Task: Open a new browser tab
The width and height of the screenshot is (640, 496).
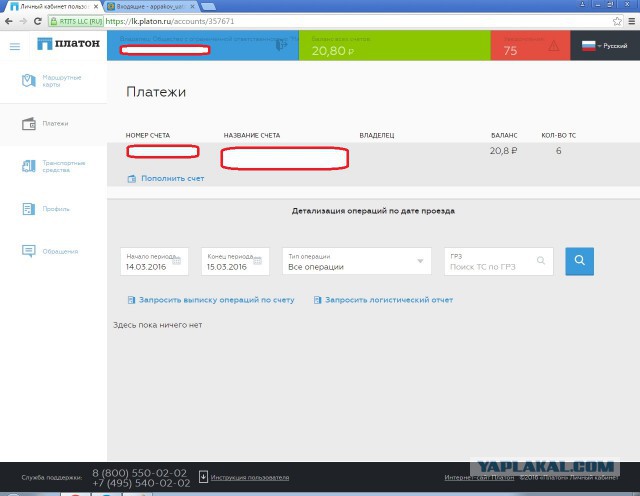Action: [x=208, y=6]
